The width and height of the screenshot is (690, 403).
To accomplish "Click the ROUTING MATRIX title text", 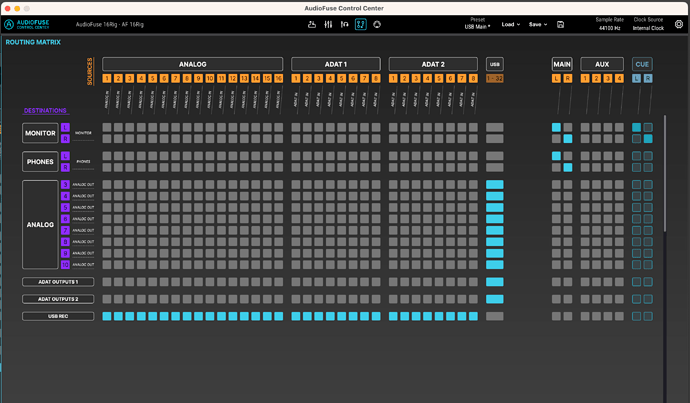I will pos(33,42).
